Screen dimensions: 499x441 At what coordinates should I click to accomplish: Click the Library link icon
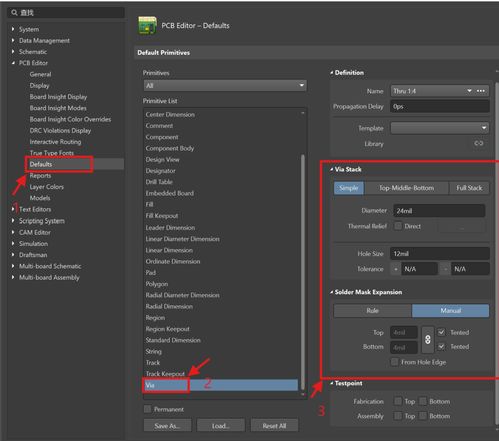[479, 143]
